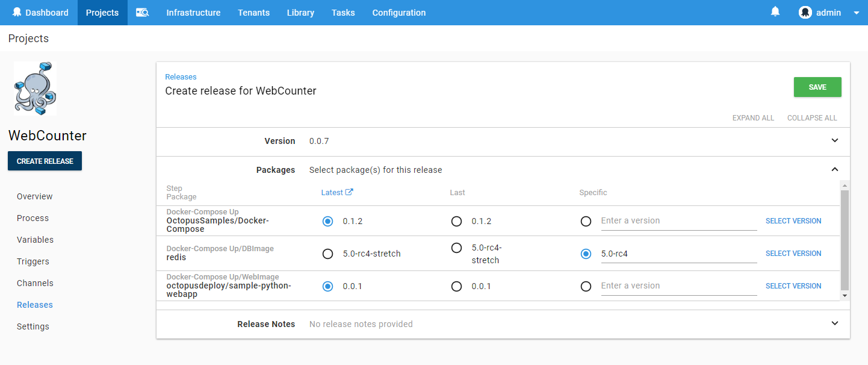
Task: Click the redis specific version field
Action: point(678,254)
